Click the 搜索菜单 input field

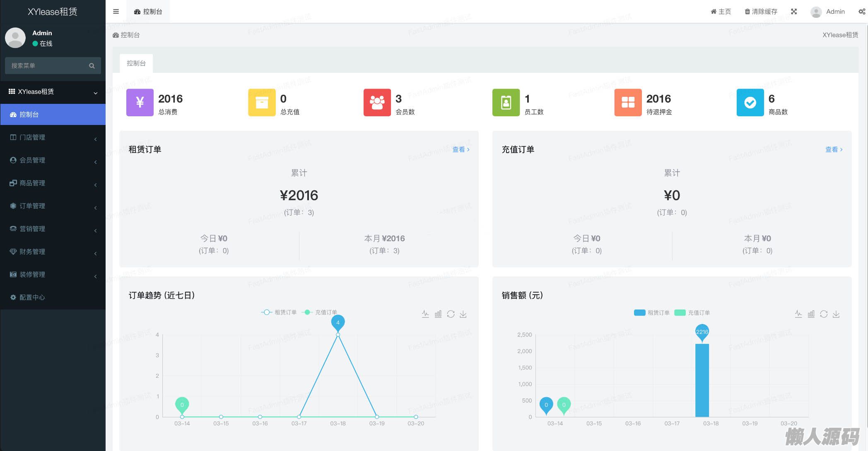[46, 66]
